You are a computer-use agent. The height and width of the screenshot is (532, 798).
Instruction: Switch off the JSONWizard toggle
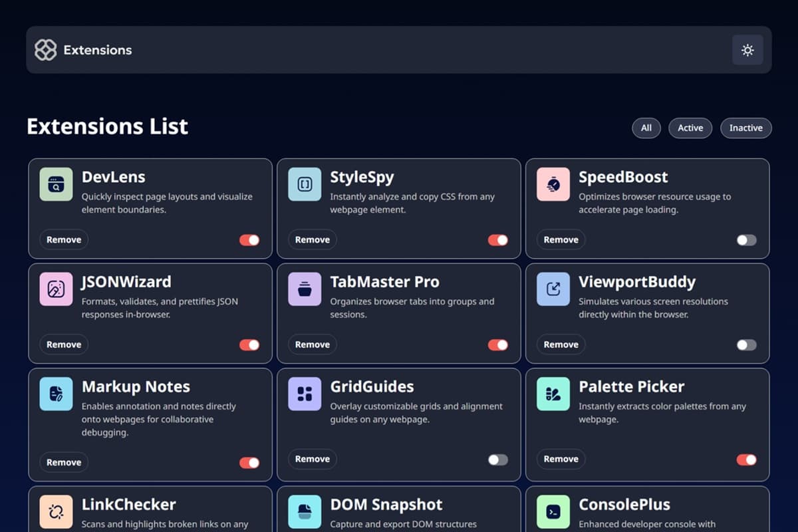pyautogui.click(x=249, y=345)
